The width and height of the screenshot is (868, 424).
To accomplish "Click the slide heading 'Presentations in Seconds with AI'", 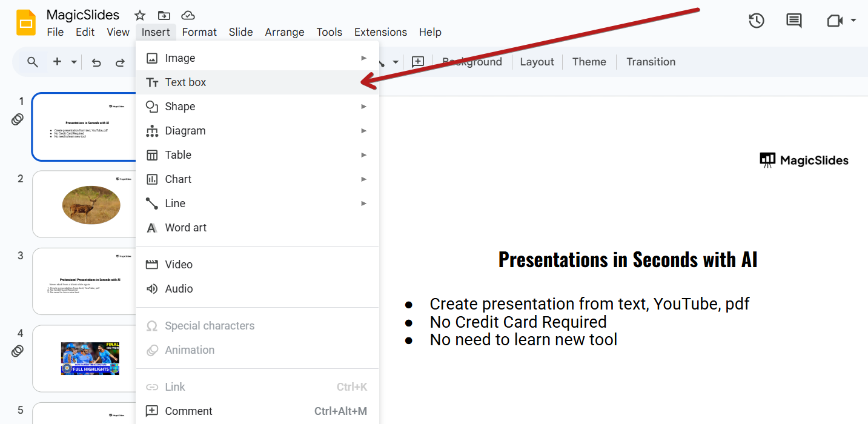I will [628, 259].
